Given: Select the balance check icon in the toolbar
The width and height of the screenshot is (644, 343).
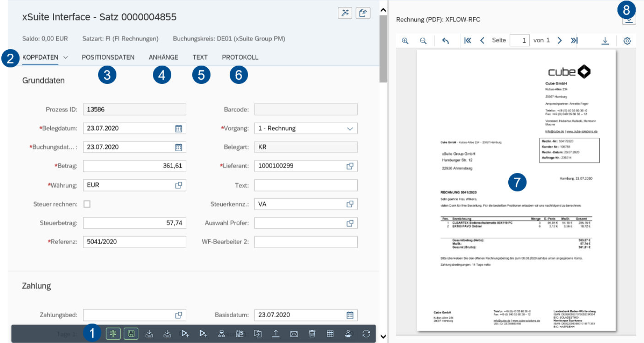Looking at the screenshot, I should coord(113,334).
